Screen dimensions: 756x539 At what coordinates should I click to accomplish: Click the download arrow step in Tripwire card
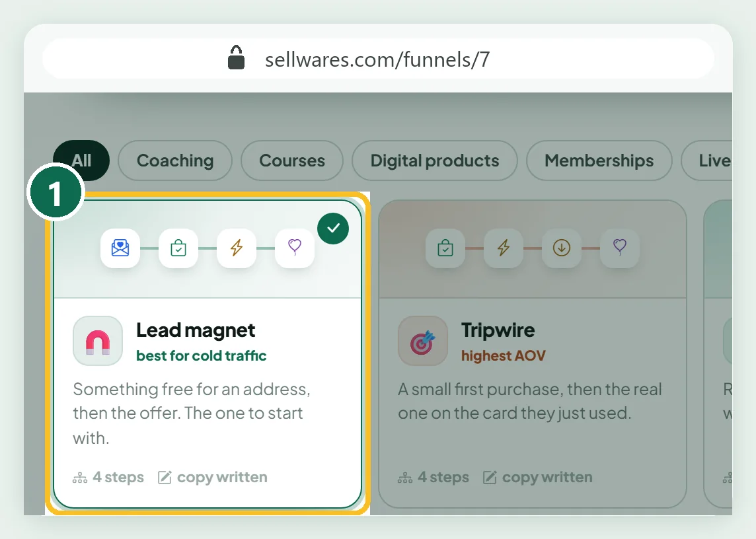coord(562,248)
